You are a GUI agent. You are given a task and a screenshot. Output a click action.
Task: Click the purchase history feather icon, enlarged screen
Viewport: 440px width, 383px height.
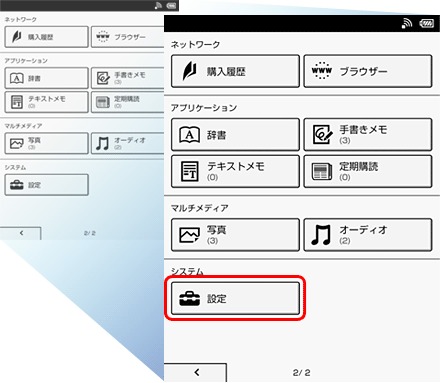(x=189, y=71)
